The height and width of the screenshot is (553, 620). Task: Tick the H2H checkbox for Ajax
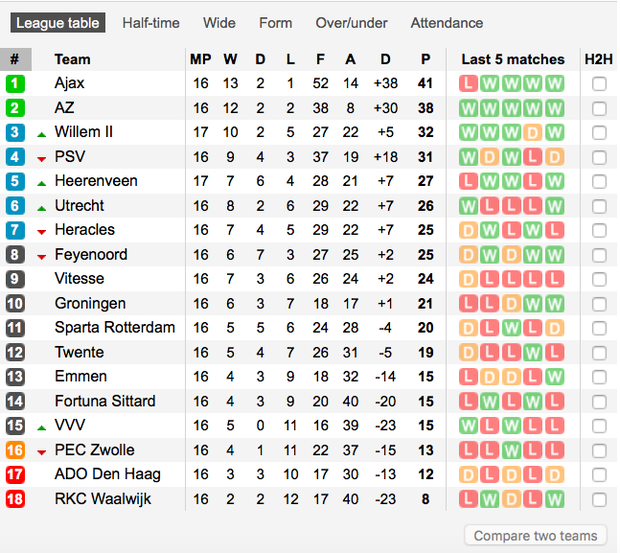tap(599, 84)
